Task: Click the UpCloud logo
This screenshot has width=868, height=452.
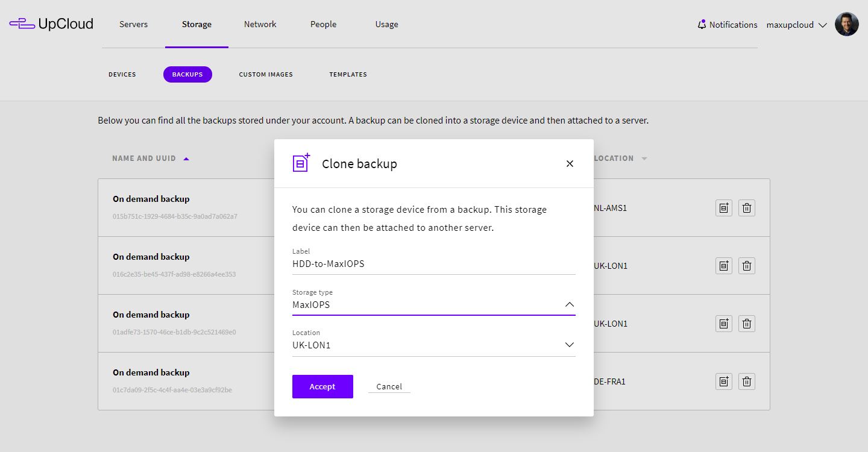Action: coord(51,24)
